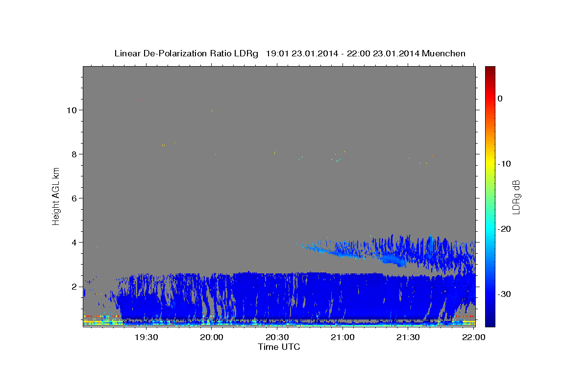
Task: Click the dark red top of the colorbar
Action: pyautogui.click(x=490, y=70)
